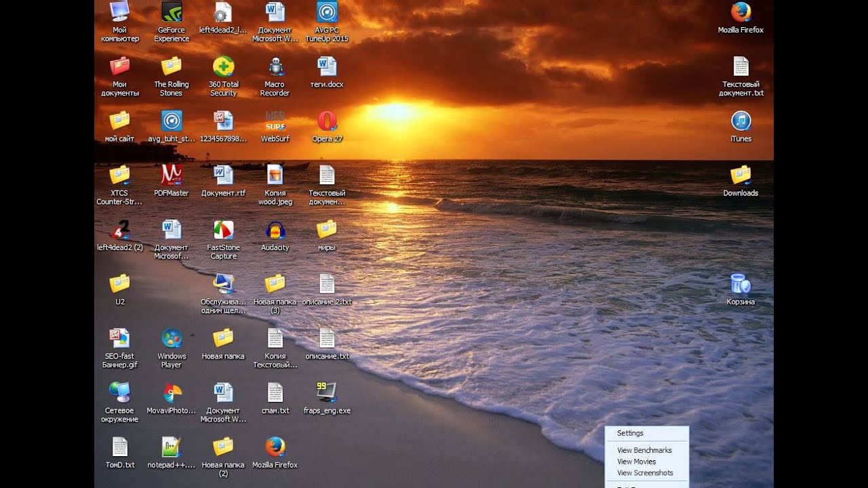Select Текстовый докумен... beside Копия wood.jpeg

[327, 185]
